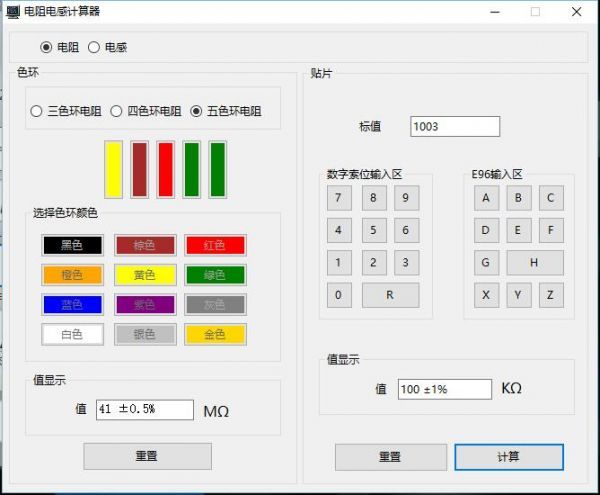Image resolution: width=600 pixels, height=495 pixels.
Task: Pick the 橙色 orange color button
Action: (72, 275)
